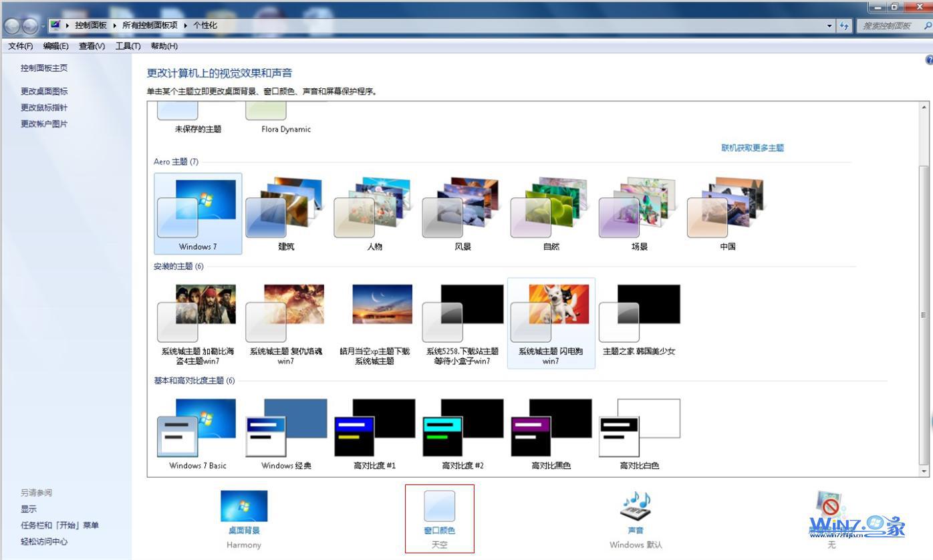The width and height of the screenshot is (933, 560).
Task: Select the Windows 7 Basic theme
Action: 198,434
